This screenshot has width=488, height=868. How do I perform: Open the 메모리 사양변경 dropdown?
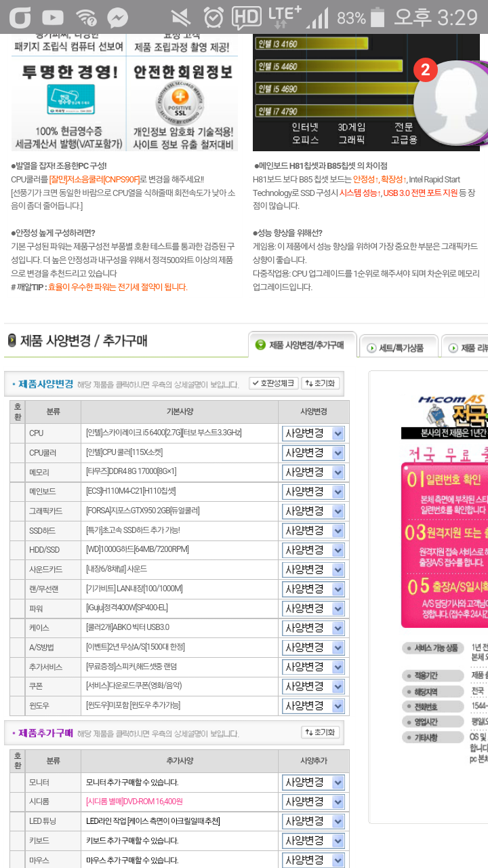coord(313,472)
